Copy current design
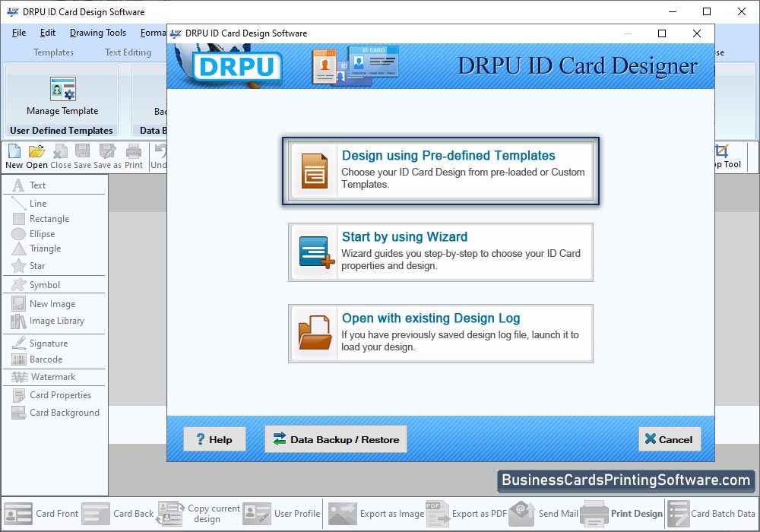The width and height of the screenshot is (760, 532). point(198,514)
